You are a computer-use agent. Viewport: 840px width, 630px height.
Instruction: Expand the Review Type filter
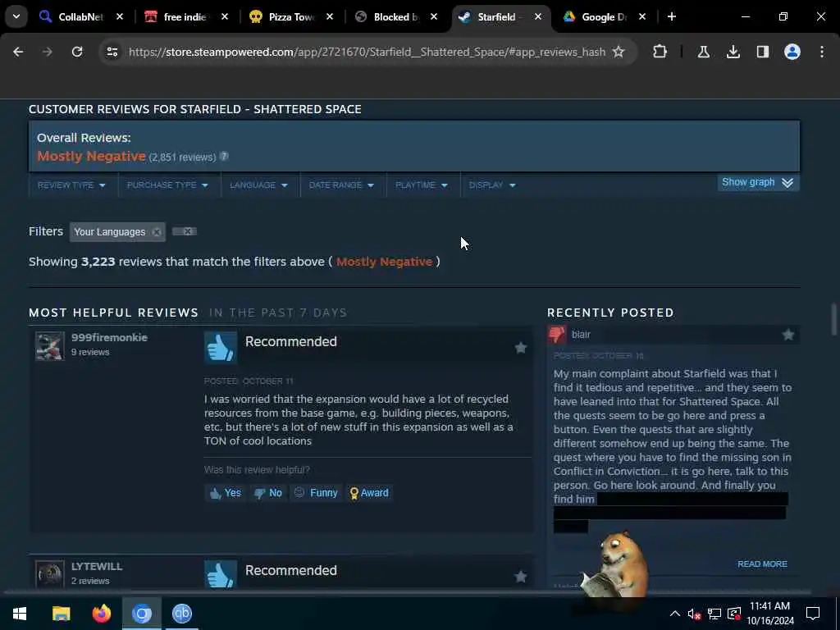[x=72, y=185]
